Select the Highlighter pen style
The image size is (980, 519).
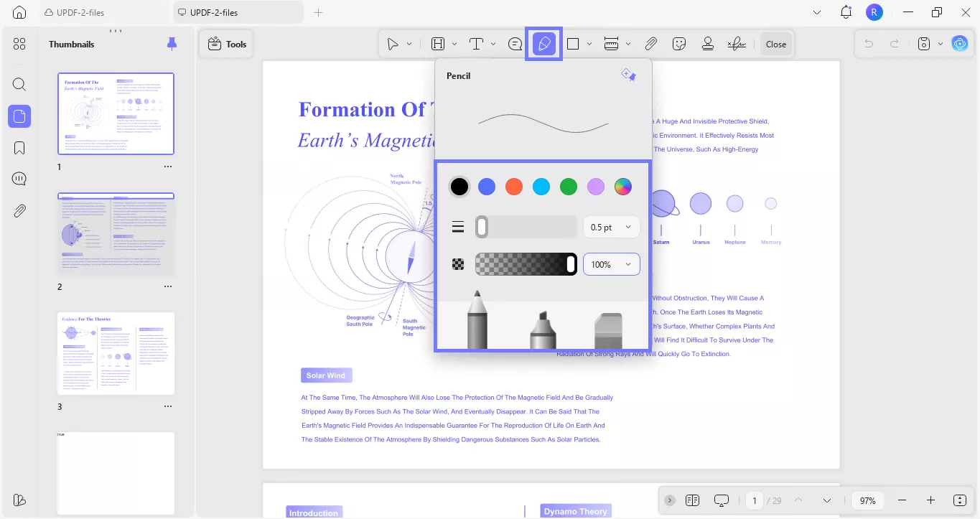pos(543,323)
